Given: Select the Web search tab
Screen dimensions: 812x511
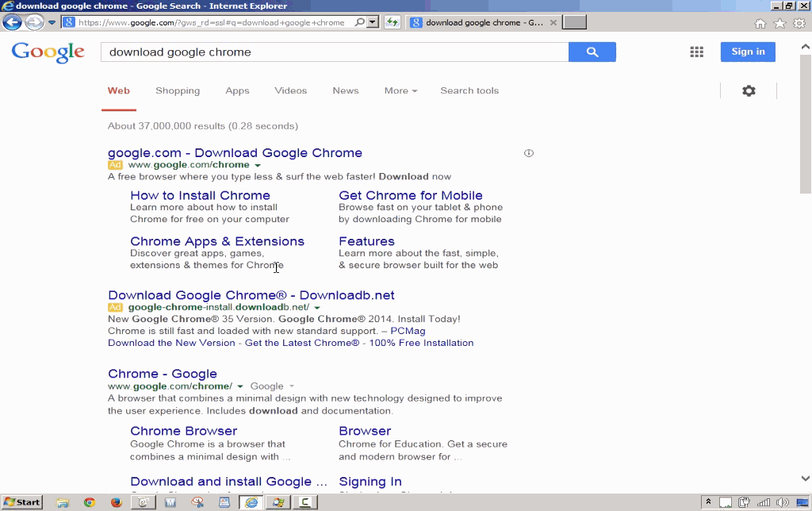Looking at the screenshot, I should 119,90.
